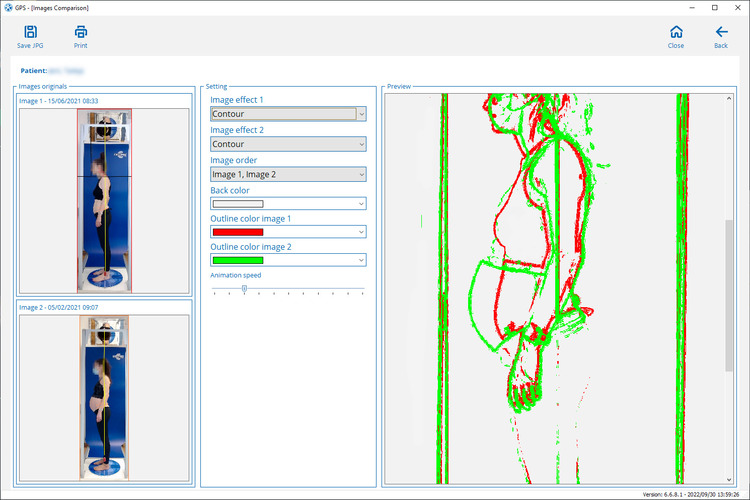Open Outline color image 2 dropdown arrow
The height and width of the screenshot is (500, 750).
[x=362, y=260]
